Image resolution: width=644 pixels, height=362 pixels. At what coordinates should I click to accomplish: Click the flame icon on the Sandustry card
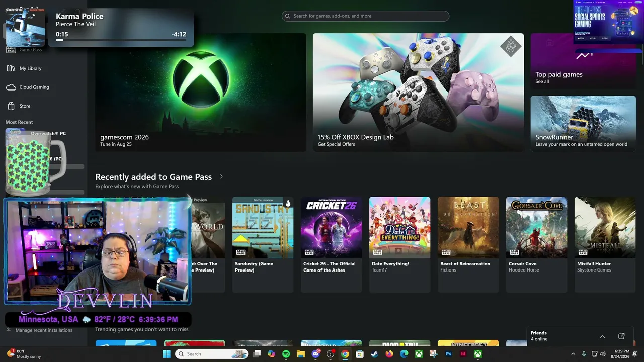tap(287, 204)
